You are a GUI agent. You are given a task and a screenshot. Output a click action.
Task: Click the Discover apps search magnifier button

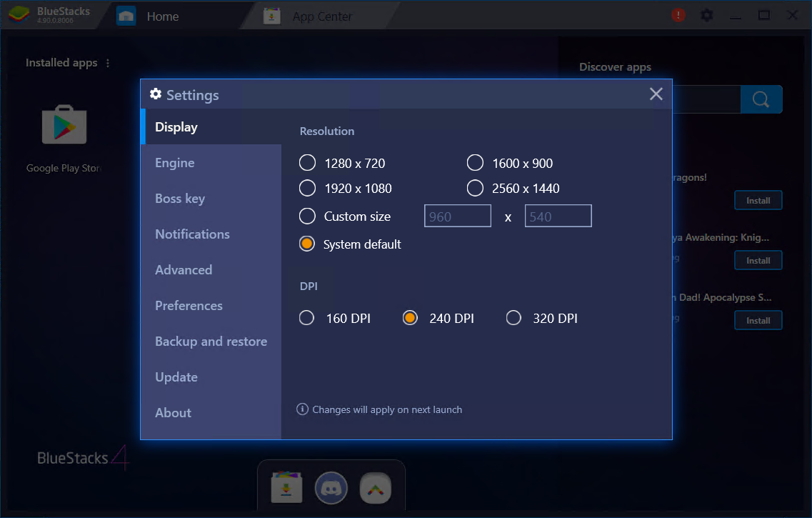pyautogui.click(x=761, y=99)
